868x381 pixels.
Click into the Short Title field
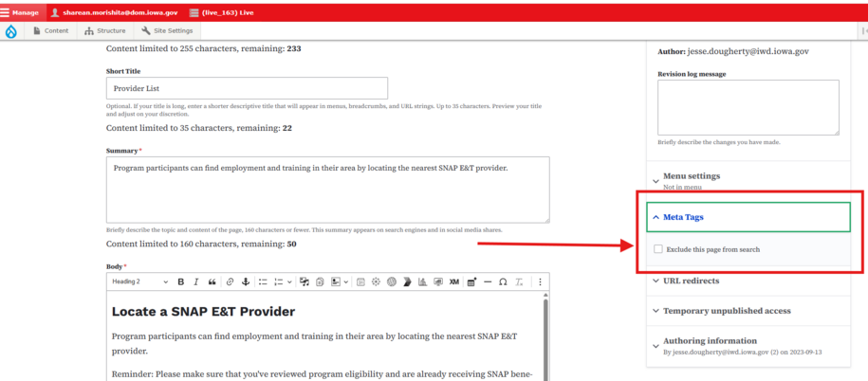247,88
